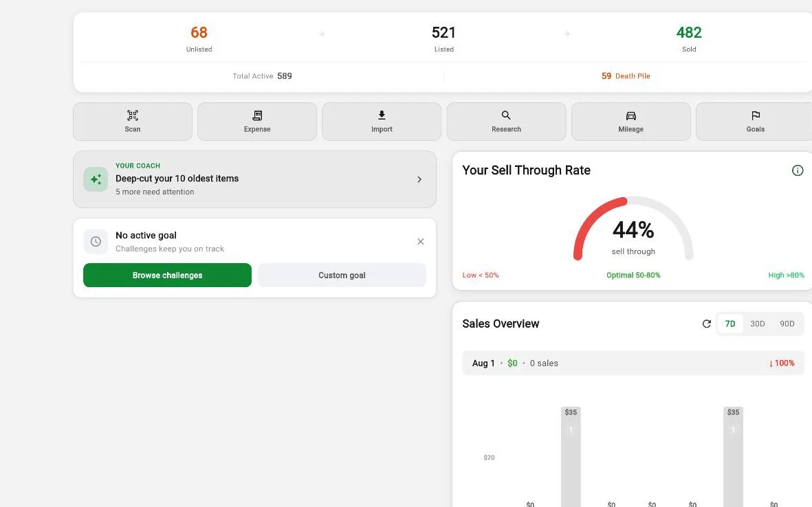Open the 59 Death Pile link
The height and width of the screenshot is (507, 812).
[626, 76]
